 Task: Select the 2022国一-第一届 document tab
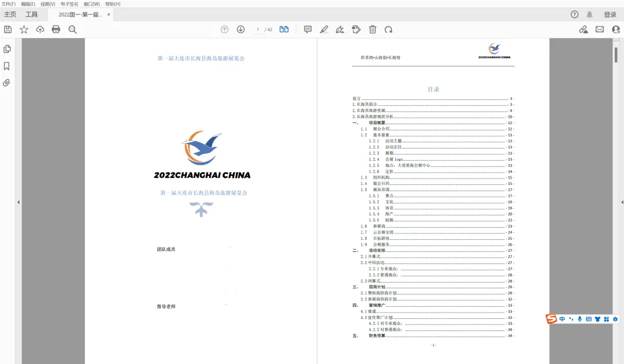click(80, 14)
